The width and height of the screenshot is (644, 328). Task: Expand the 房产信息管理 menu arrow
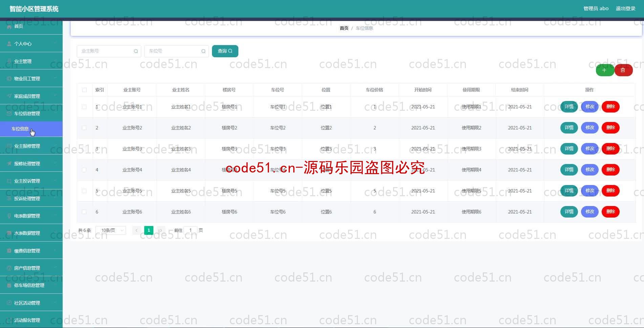point(55,268)
